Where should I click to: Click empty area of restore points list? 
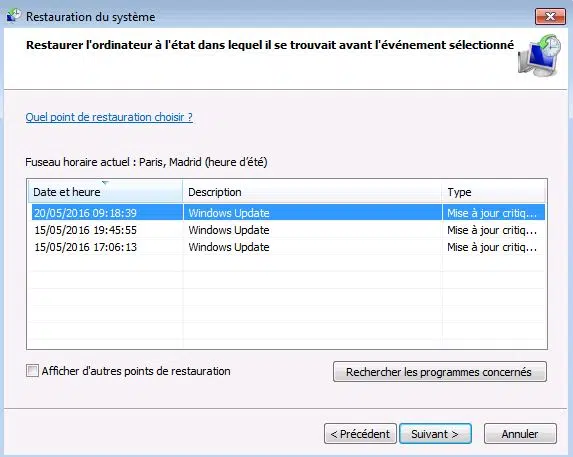288,303
